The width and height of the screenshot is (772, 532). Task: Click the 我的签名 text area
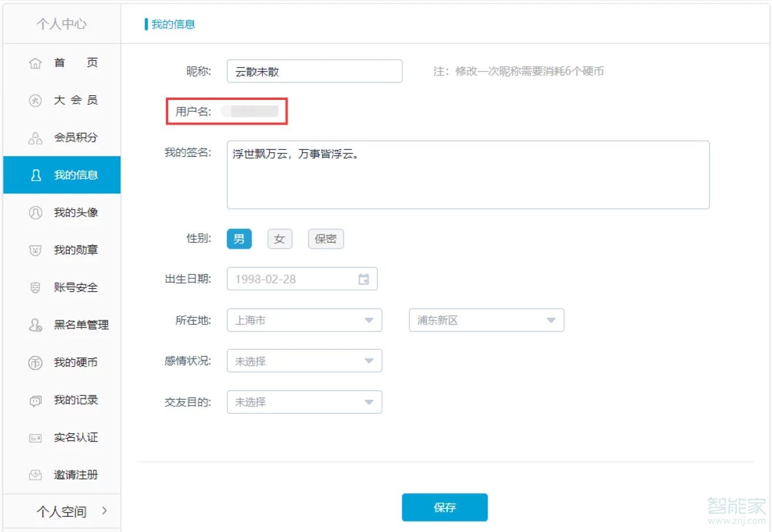(x=468, y=175)
